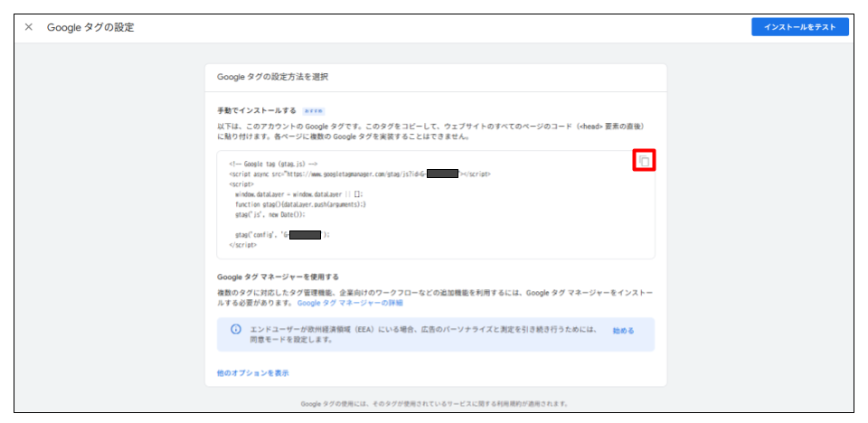Click the gtag('js', new Date()) line
Image resolution: width=868 pixels, height=423 pixels.
[x=270, y=214]
